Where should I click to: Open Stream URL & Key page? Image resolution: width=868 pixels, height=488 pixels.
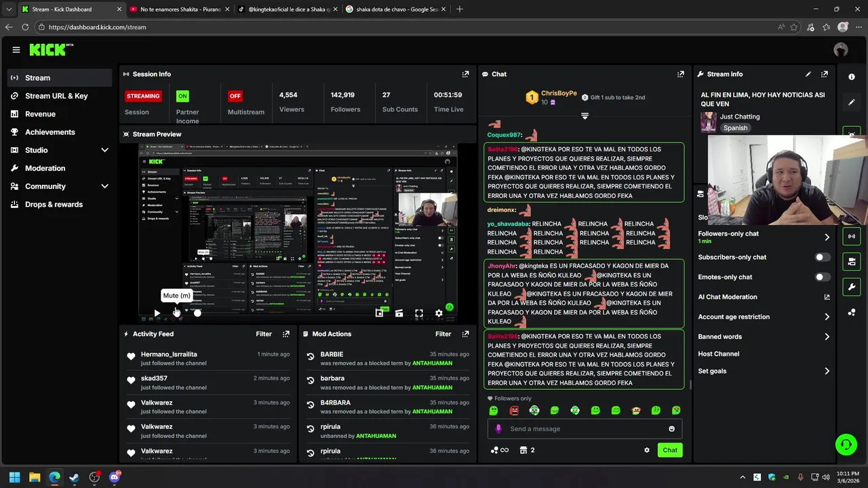click(60, 96)
